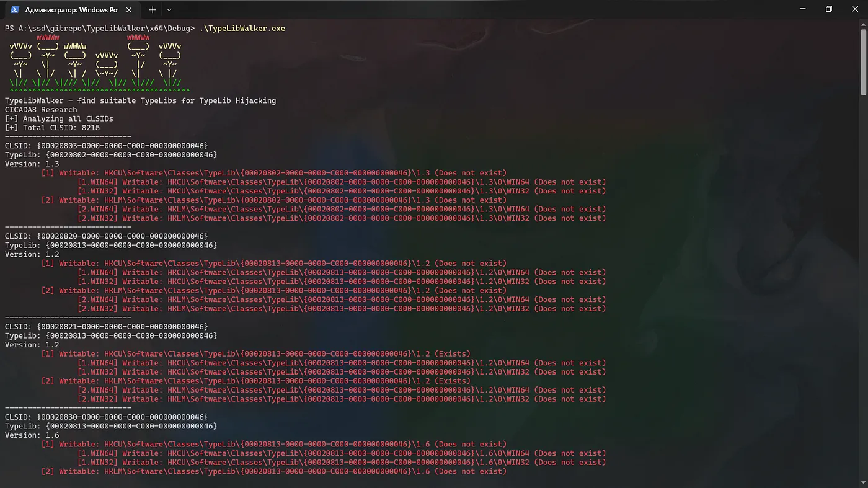Click the CICADA8 Research text
Screen dimensions: 868x488
pyautogui.click(x=41, y=110)
